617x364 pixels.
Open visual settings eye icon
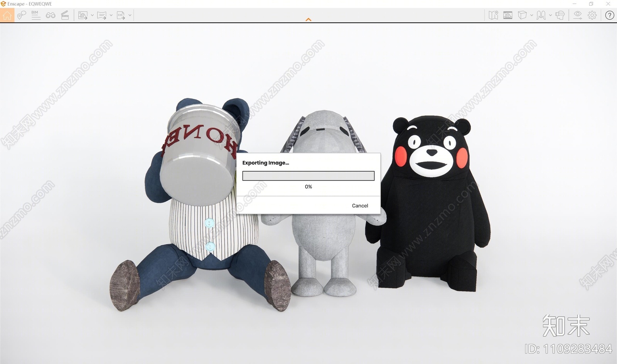[577, 15]
